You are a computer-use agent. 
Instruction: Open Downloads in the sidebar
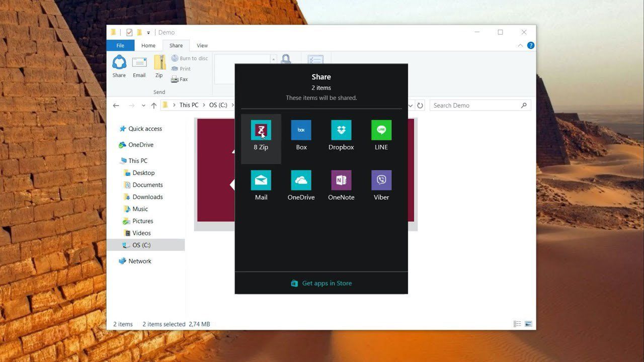coord(143,197)
